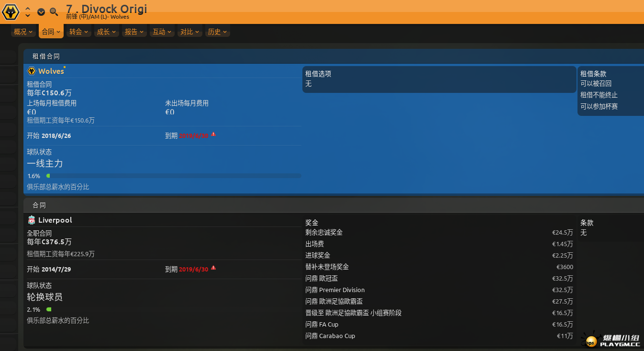Open the 历史 menu

[x=218, y=32]
